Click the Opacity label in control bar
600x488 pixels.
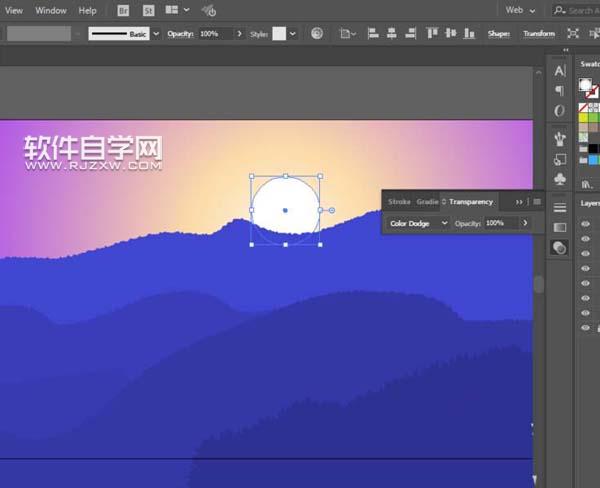click(180, 34)
